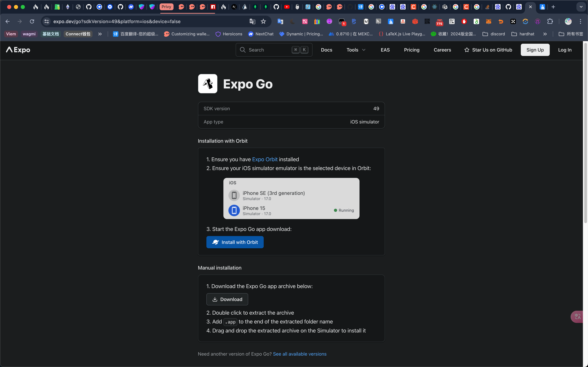Click the browser address bar URL

[117, 21]
